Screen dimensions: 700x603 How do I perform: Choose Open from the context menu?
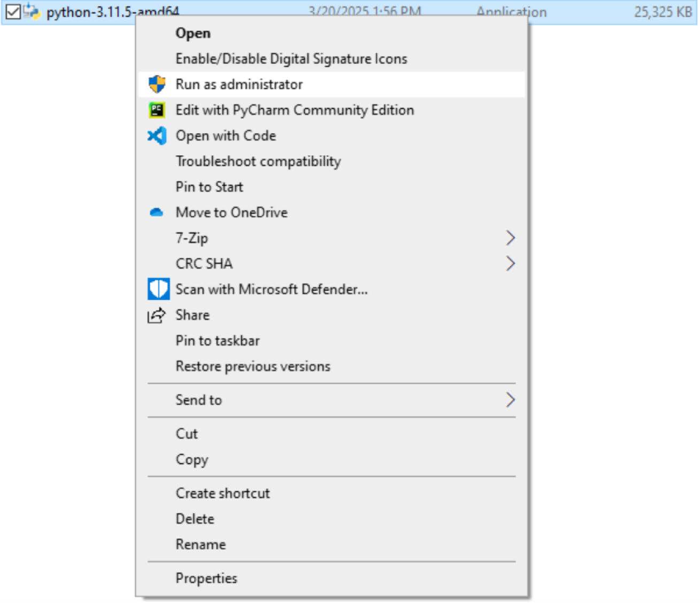pyautogui.click(x=193, y=33)
